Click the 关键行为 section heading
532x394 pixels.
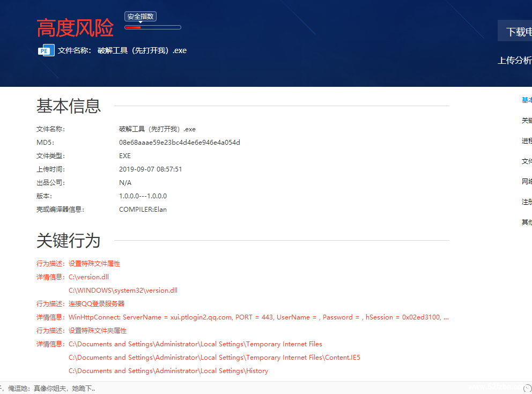pos(69,240)
